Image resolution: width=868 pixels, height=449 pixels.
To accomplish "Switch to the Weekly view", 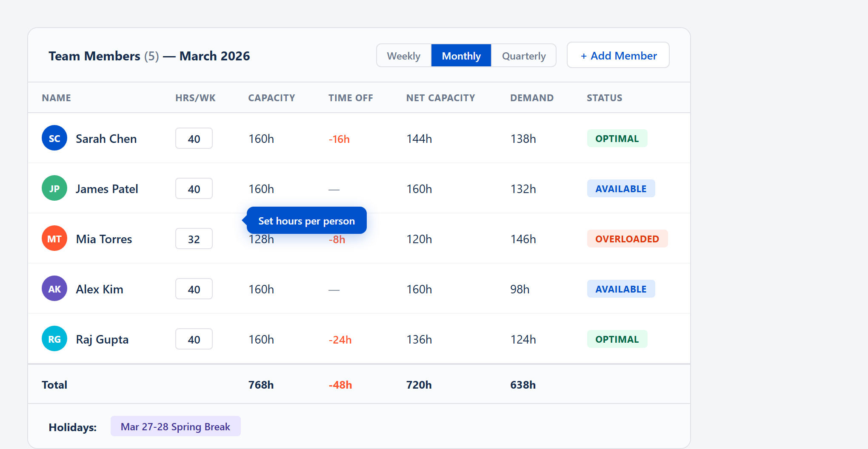I will pos(403,55).
